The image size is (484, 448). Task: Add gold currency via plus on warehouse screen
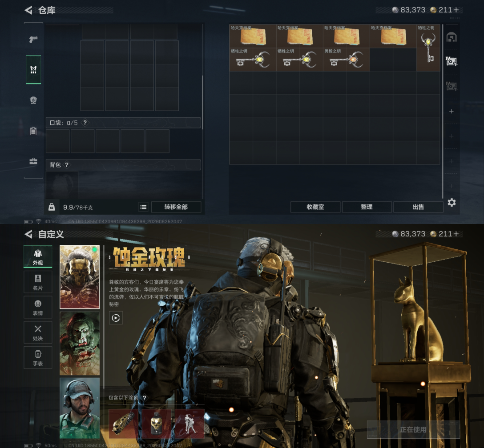pos(456,10)
